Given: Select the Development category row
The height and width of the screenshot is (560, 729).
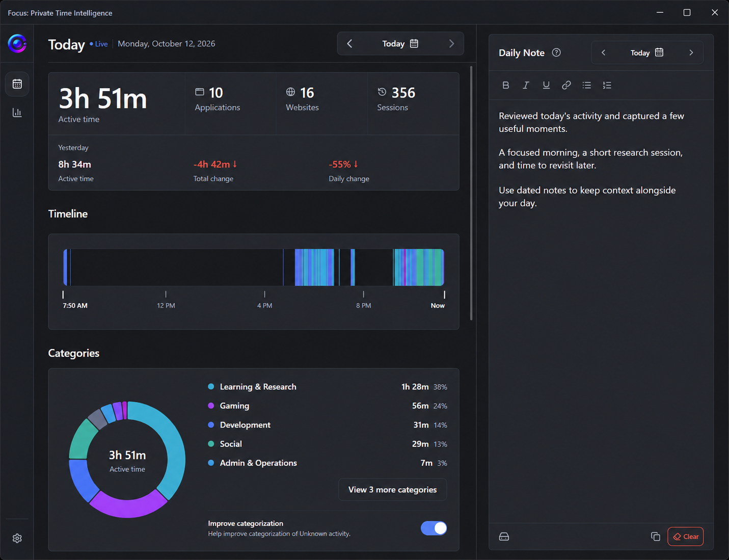Looking at the screenshot, I should 328,425.
